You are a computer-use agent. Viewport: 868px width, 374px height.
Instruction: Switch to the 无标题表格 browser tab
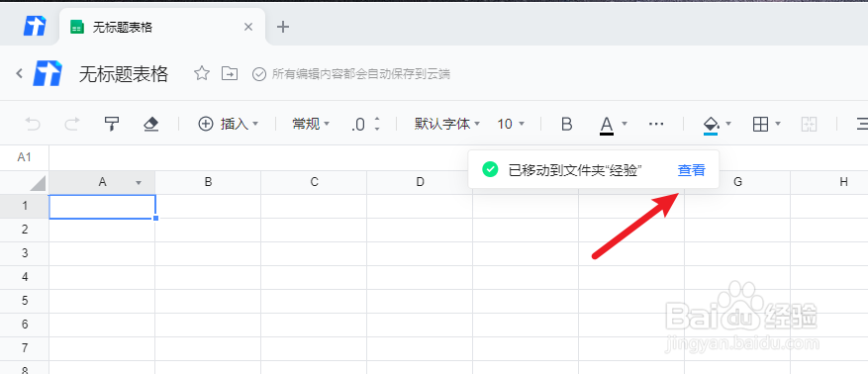[161, 27]
